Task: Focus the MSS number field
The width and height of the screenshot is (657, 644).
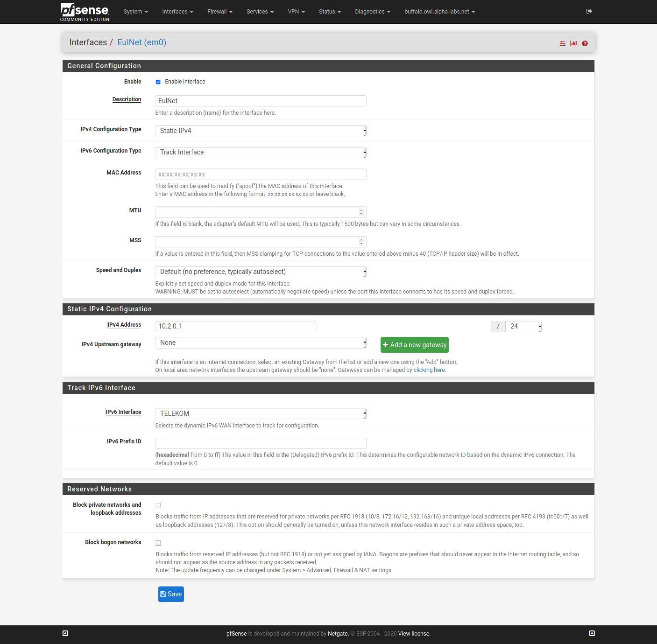Action: 261,242
